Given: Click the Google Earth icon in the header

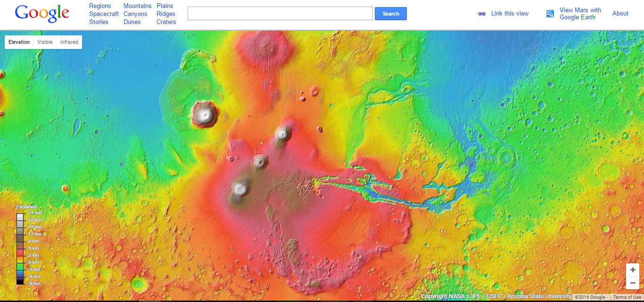Looking at the screenshot, I should pyautogui.click(x=550, y=14).
